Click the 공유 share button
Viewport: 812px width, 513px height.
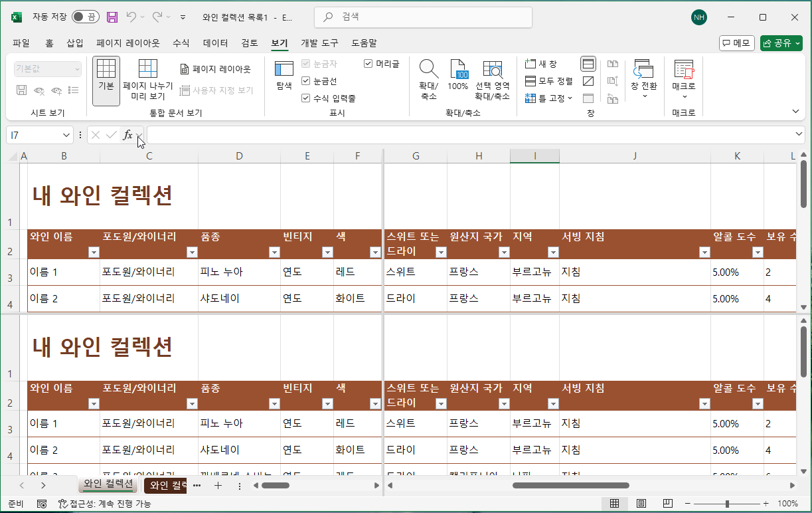[x=781, y=43]
